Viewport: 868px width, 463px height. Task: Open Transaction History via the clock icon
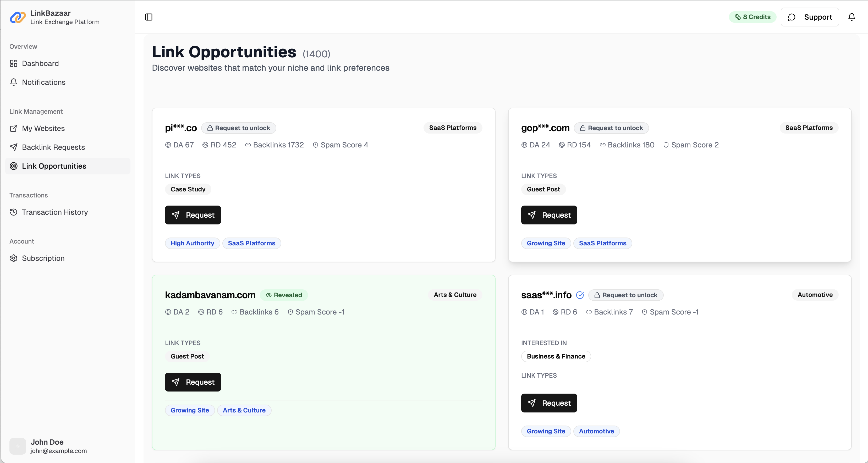tap(13, 212)
